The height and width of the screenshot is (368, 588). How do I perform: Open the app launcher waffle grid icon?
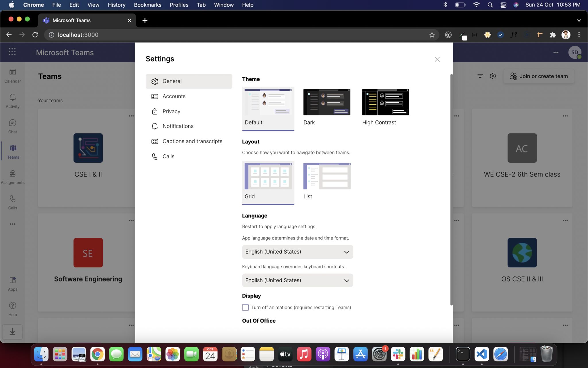pos(12,52)
